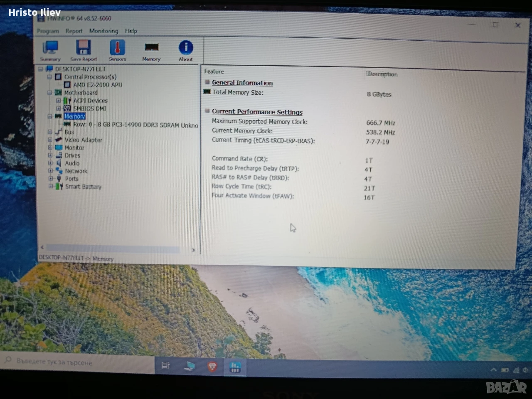The height and width of the screenshot is (399, 532).
Task: Click the tree scrollbar left arrow
Action: pyautogui.click(x=42, y=248)
